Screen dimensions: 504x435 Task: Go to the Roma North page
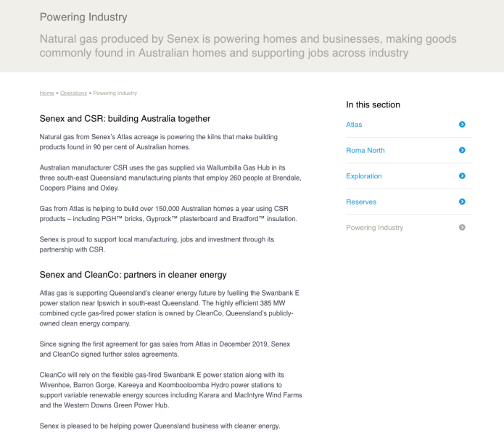click(365, 150)
